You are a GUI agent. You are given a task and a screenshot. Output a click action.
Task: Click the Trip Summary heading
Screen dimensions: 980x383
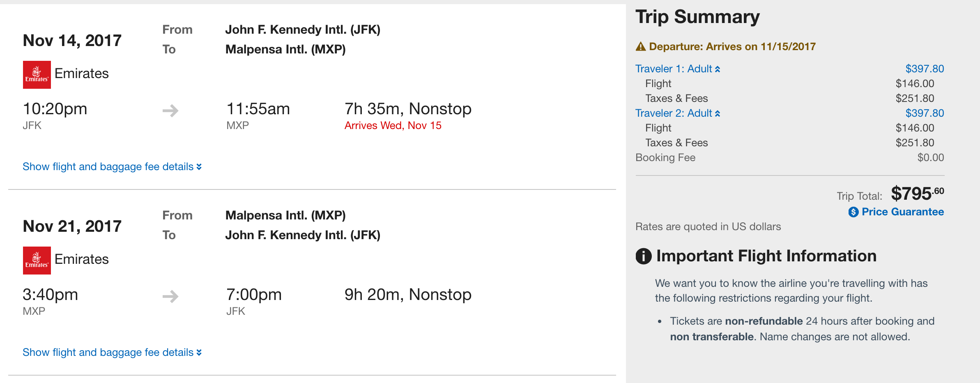pos(697,17)
